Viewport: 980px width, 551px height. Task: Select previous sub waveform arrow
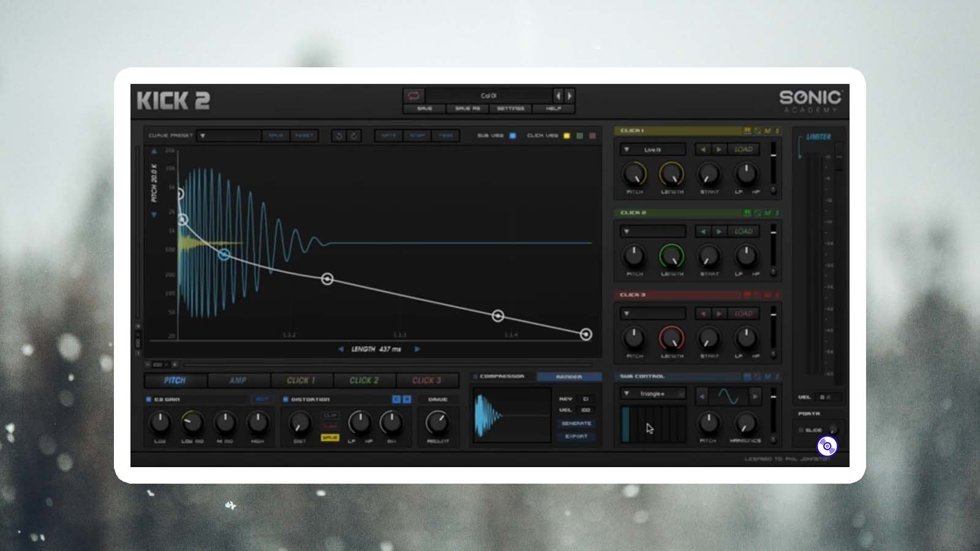[702, 397]
